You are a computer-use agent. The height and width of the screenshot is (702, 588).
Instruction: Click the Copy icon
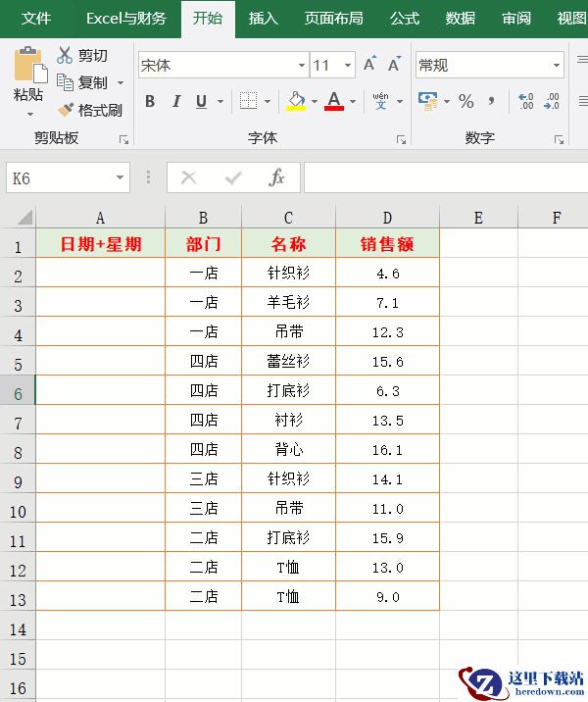click(65, 82)
